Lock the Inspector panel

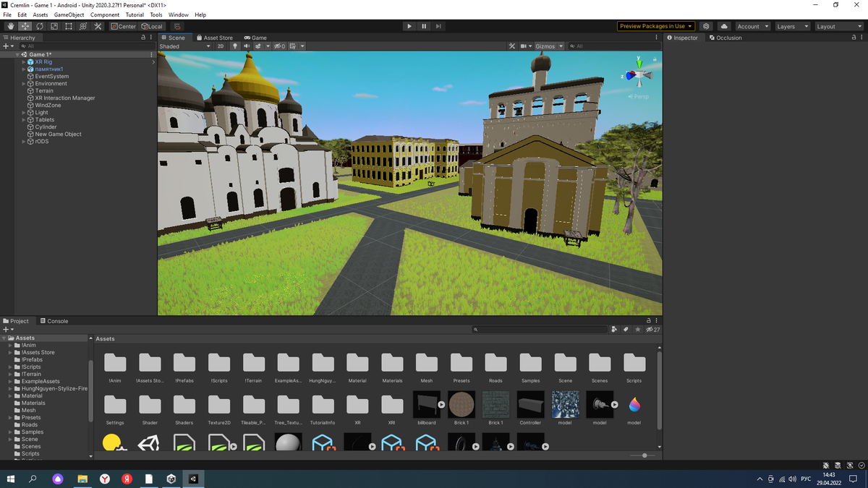click(x=854, y=38)
